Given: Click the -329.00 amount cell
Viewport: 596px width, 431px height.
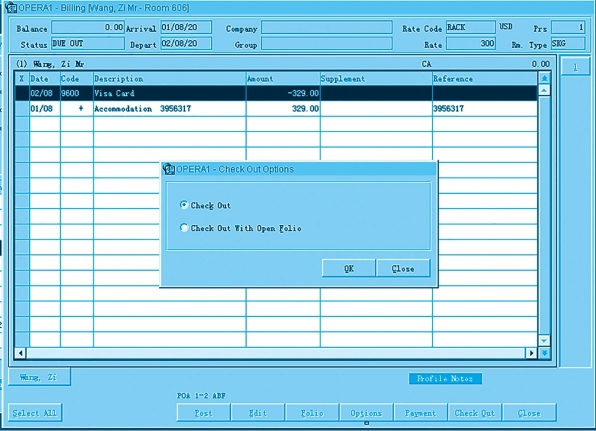Looking at the screenshot, I should (x=283, y=93).
